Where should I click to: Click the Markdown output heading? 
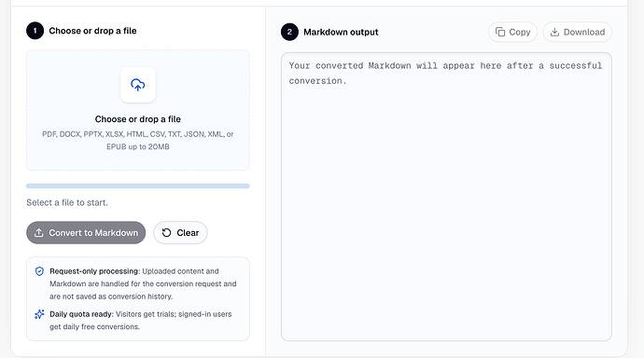[341, 32]
